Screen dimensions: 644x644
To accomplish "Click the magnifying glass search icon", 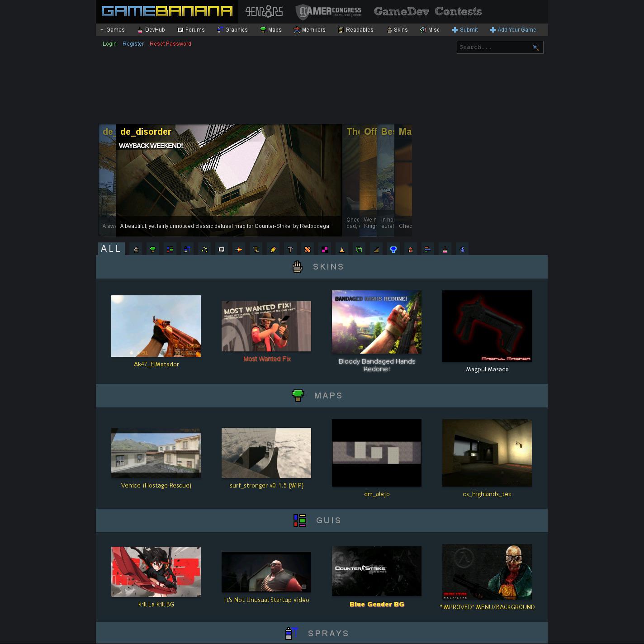I will [x=535, y=47].
